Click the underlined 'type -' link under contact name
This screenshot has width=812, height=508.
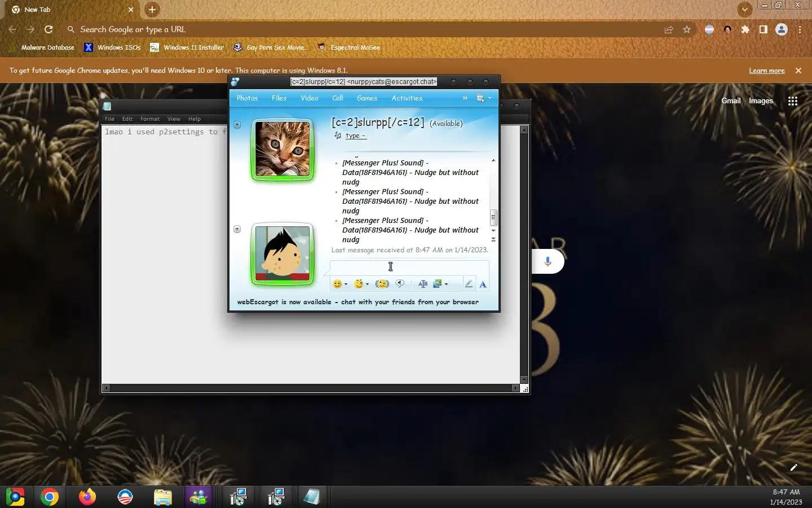click(x=355, y=135)
